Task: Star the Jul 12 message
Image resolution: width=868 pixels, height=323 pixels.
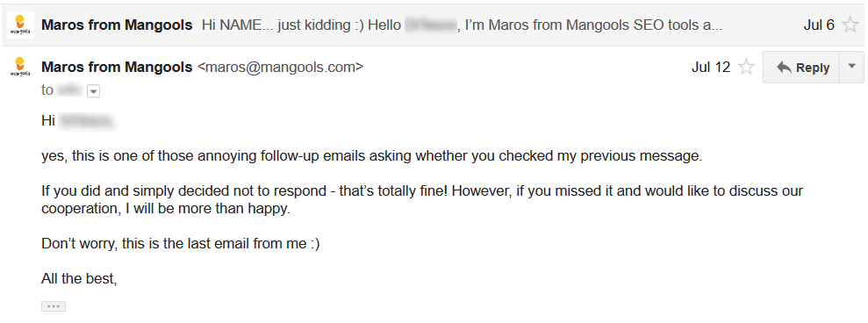Action: pos(747,67)
